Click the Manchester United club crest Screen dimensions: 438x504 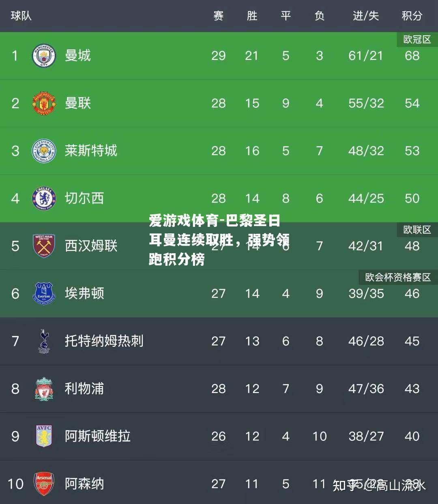point(44,103)
